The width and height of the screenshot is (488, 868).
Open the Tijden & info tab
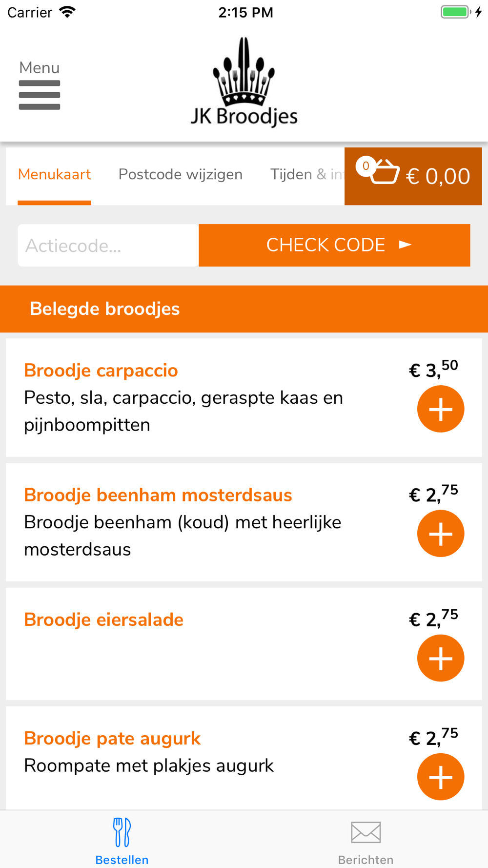pos(307,175)
